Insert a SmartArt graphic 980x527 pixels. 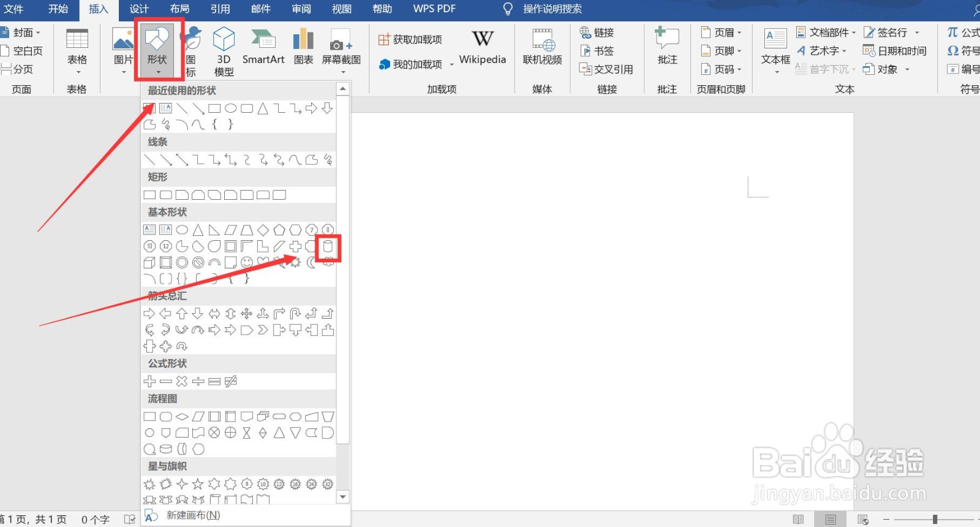(x=263, y=47)
